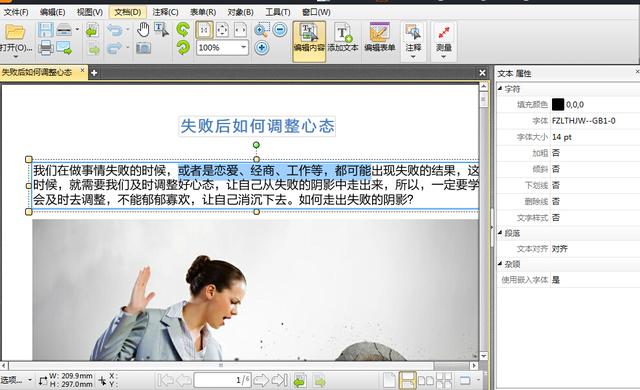This screenshot has height=390, width=640.
Task: Activate the 编辑内容 tool
Action: tap(309, 41)
